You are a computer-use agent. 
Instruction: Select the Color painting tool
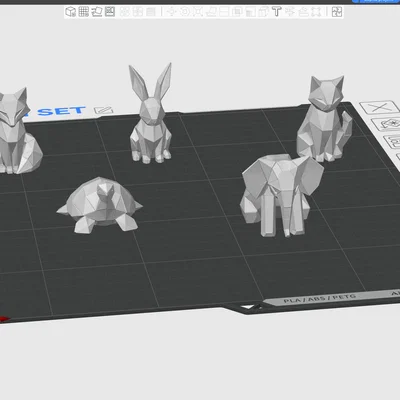tap(290, 12)
